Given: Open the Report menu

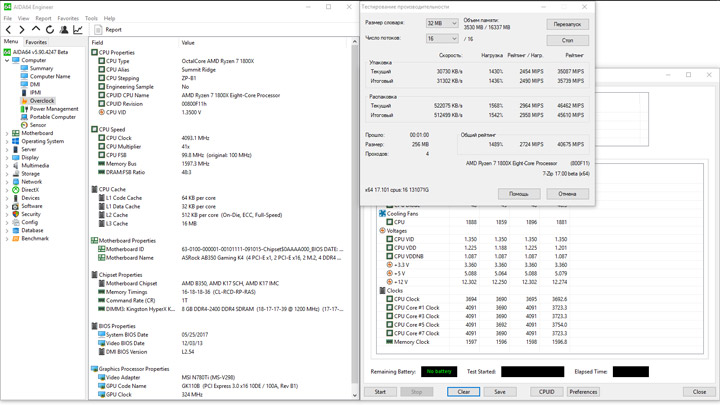Looking at the screenshot, I should (43, 18).
